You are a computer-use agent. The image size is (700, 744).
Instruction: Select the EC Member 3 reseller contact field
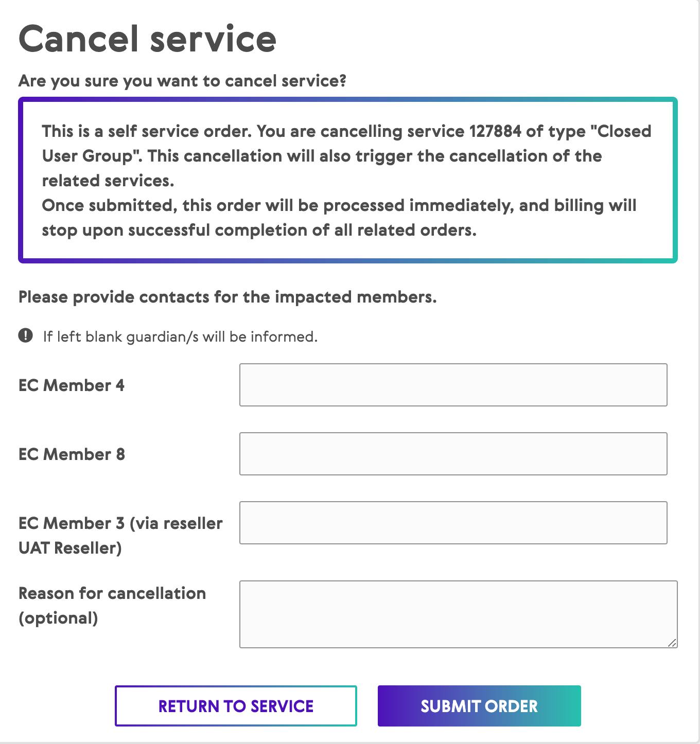click(453, 523)
